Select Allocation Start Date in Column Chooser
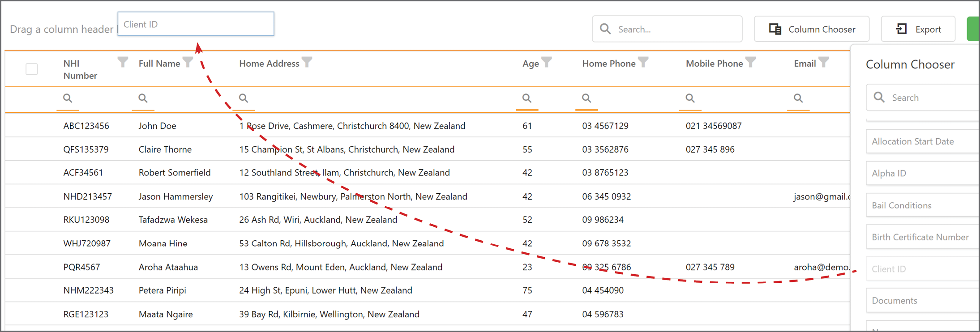The width and height of the screenshot is (980, 332). pyautogui.click(x=923, y=141)
